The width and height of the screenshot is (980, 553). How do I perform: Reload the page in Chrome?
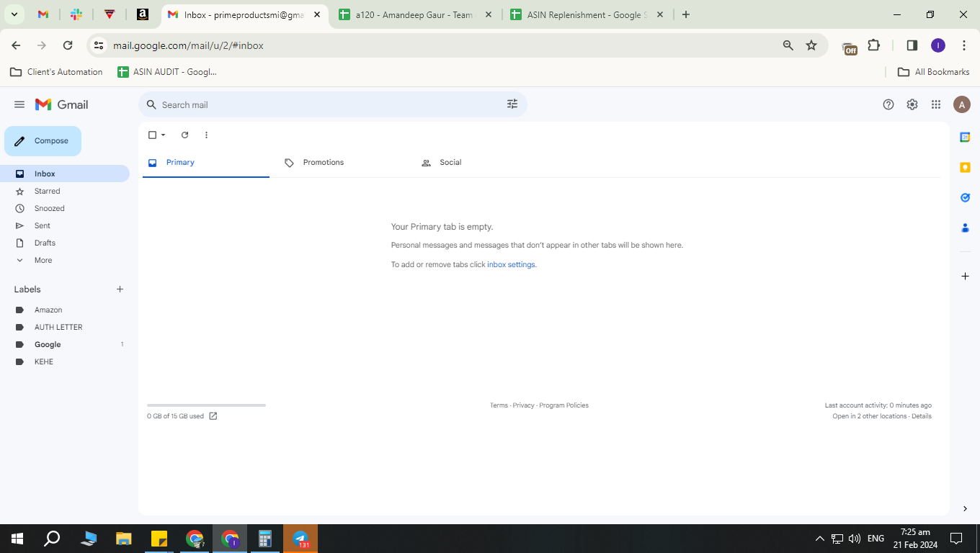(x=68, y=45)
